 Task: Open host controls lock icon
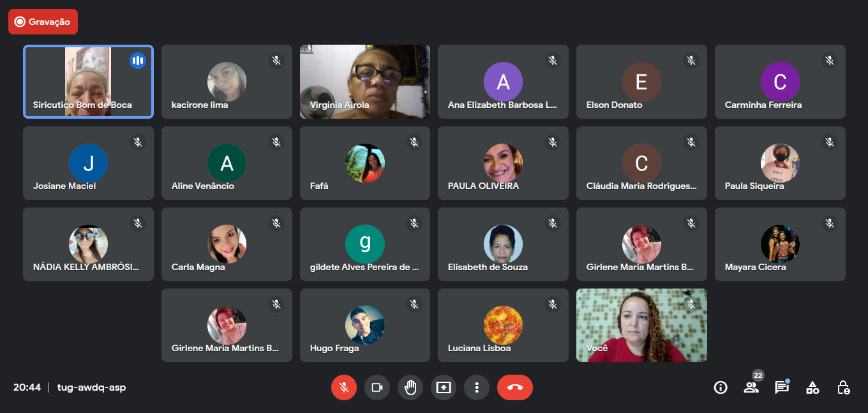pos(843,387)
